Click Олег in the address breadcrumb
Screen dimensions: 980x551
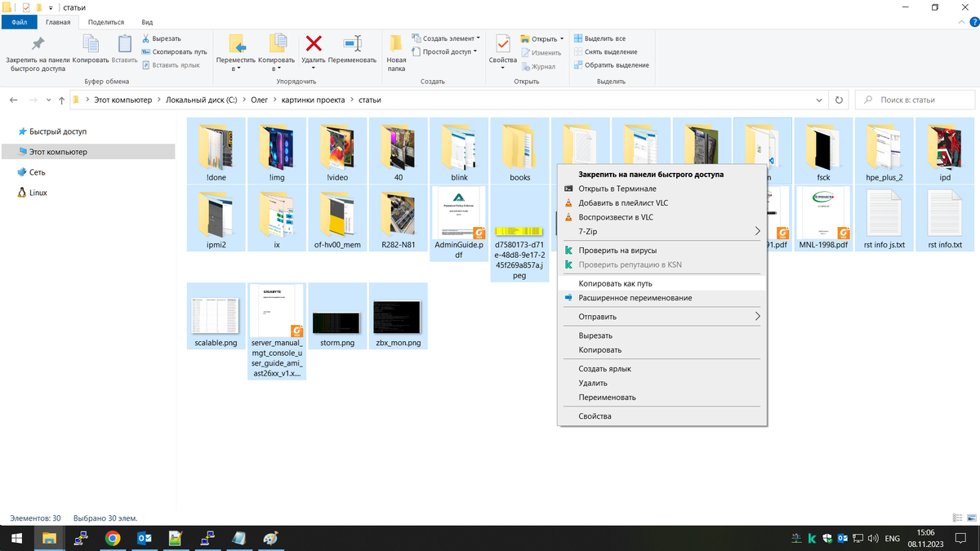pyautogui.click(x=259, y=100)
